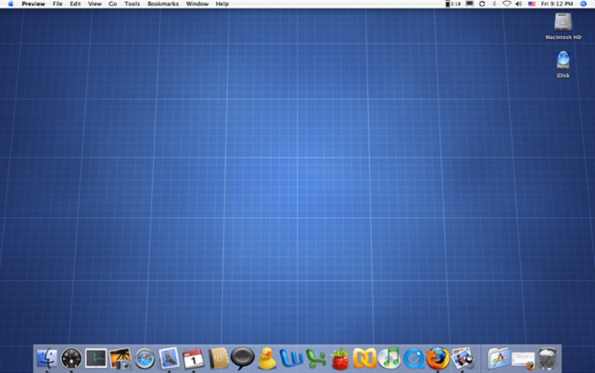Open the Help menu
The width and height of the screenshot is (595, 373).
pos(222,4)
